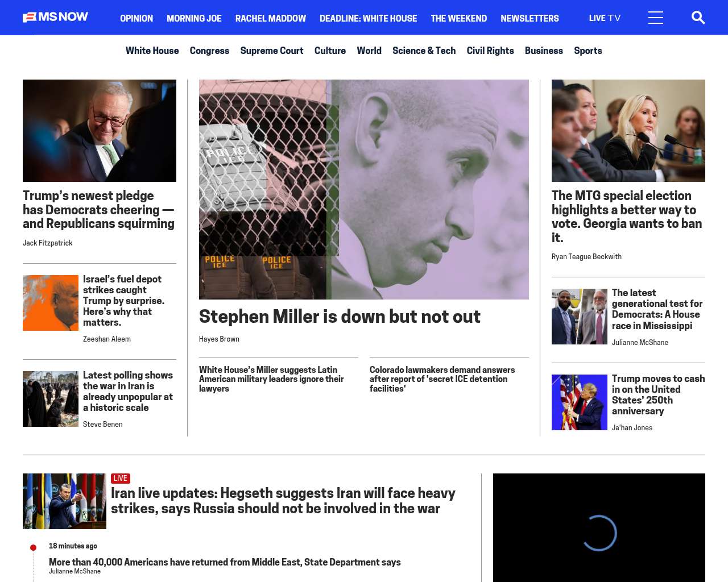Switch to the Supreme Court tab
Viewport: 728px width, 582px height.
(272, 51)
